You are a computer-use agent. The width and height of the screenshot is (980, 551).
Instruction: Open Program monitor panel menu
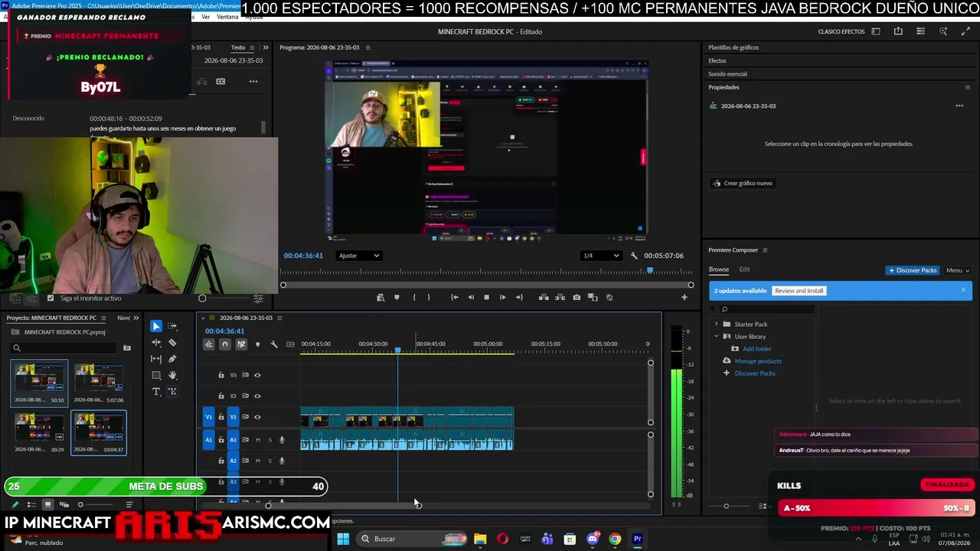367,47
